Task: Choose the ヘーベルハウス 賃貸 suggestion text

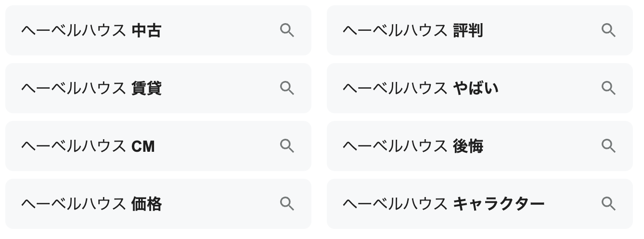Action: (91, 89)
